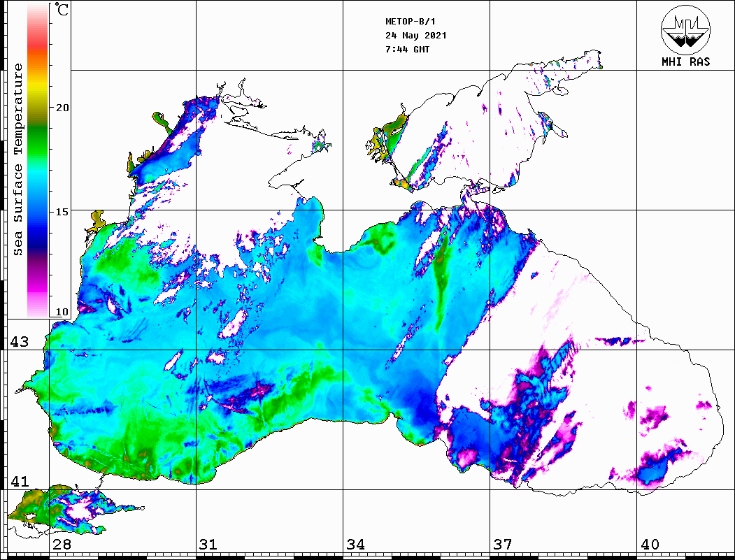
Task: Click the 'Sea Surface Temperature' legend title
Action: click(x=18, y=159)
